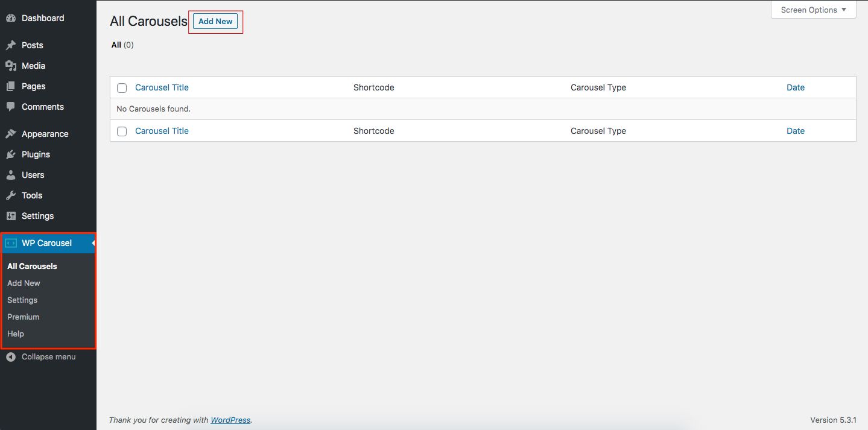868x430 pixels.
Task: Open the main Settings menu label
Action: 38,216
